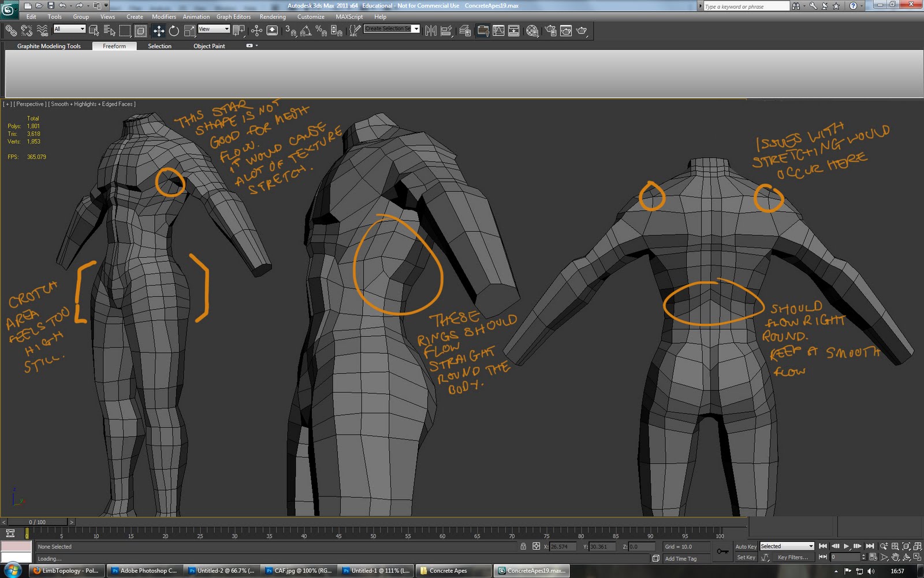The height and width of the screenshot is (578, 924).
Task: Switch to the Graphite Modeling Tools tab
Action: (x=49, y=46)
